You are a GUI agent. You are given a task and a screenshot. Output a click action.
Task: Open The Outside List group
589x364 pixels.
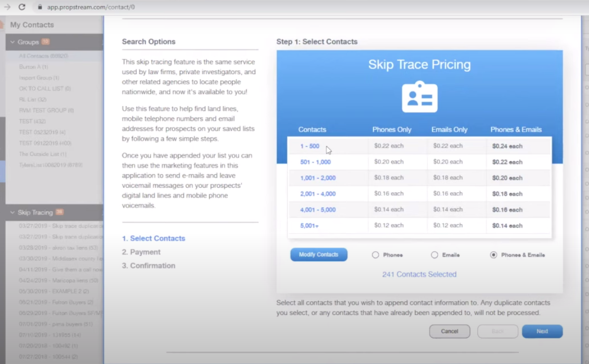point(42,153)
